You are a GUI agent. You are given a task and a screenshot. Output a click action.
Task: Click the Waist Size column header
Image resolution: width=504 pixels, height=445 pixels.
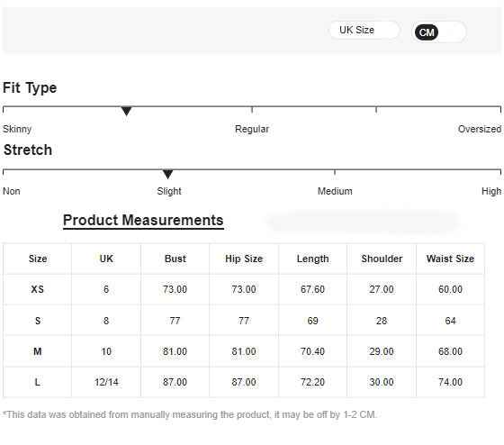pos(450,259)
